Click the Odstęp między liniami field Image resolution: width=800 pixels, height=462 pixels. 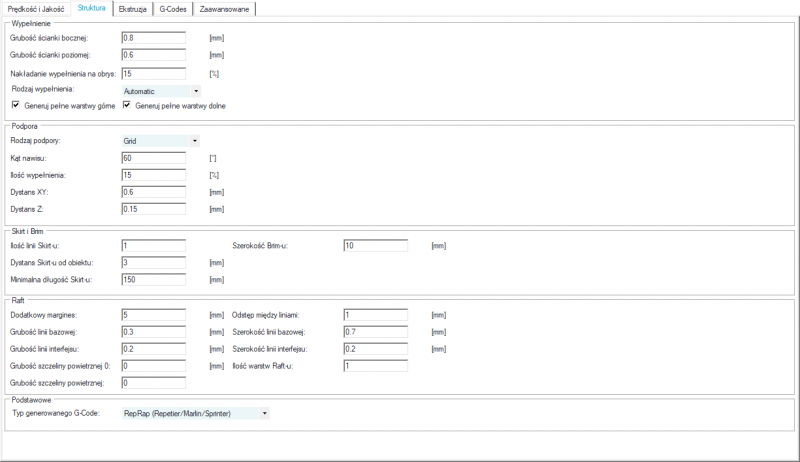(375, 314)
